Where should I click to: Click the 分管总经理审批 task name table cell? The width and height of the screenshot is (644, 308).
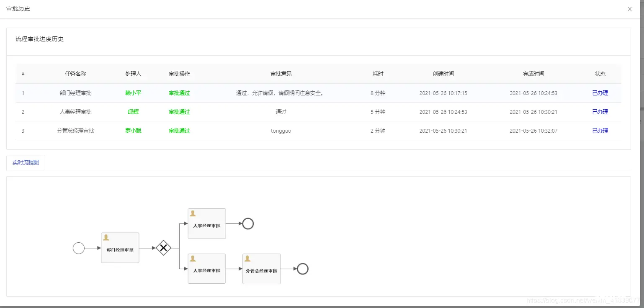pos(75,131)
